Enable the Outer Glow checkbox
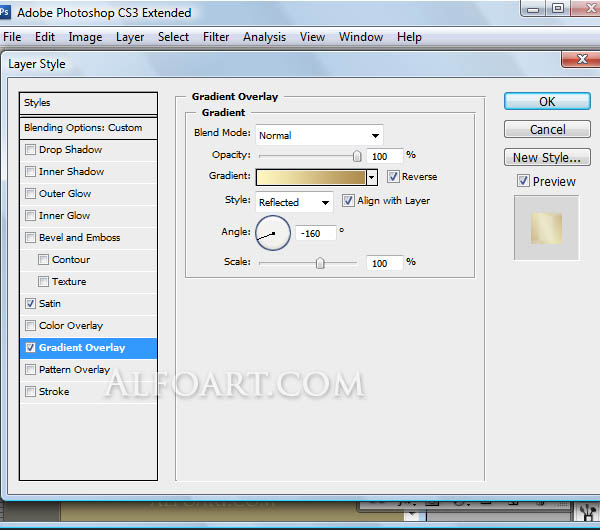Viewport: 600px width, 530px height. [30, 193]
